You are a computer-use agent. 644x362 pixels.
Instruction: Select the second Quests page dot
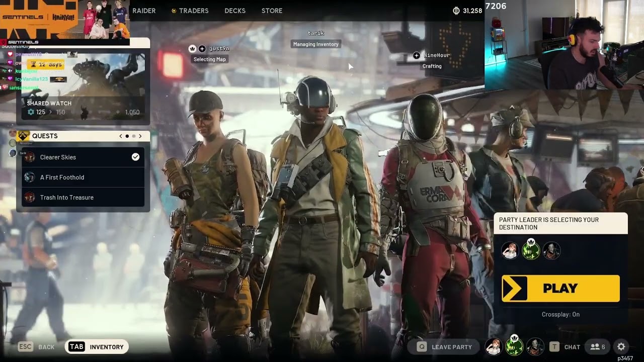[134, 136]
